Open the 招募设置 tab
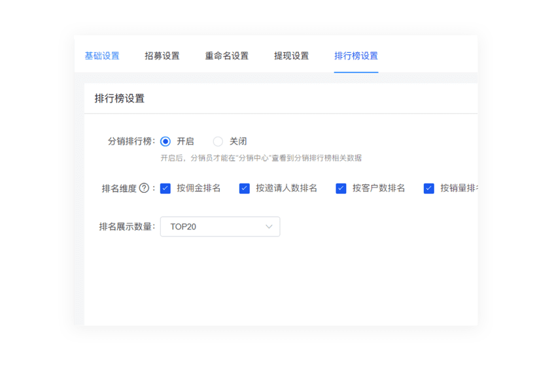556x392 pixels. (x=162, y=56)
